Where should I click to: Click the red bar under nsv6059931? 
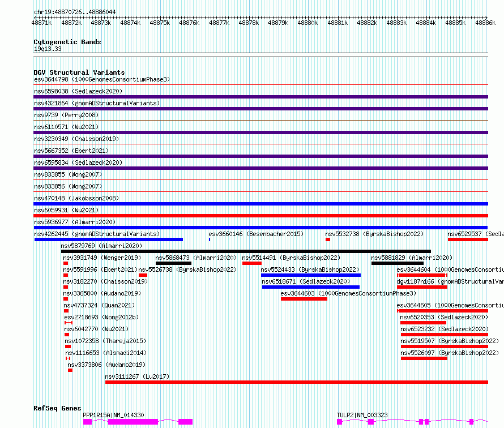point(260,216)
